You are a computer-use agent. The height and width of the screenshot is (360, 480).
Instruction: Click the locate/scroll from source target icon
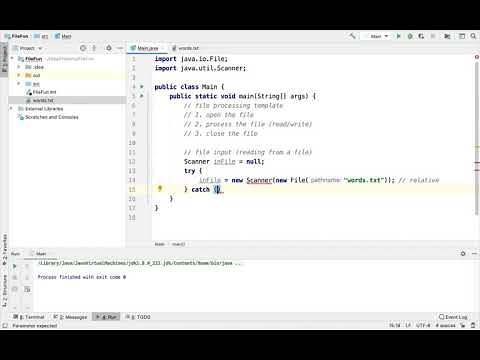click(83, 48)
